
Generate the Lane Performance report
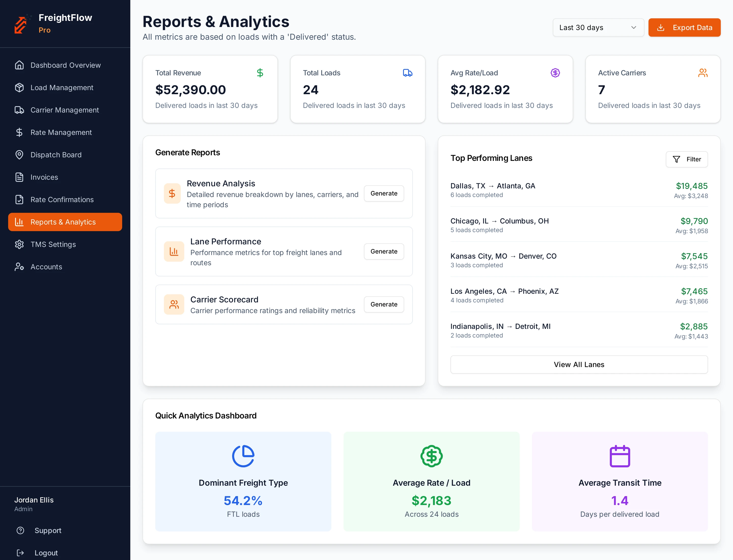click(384, 251)
